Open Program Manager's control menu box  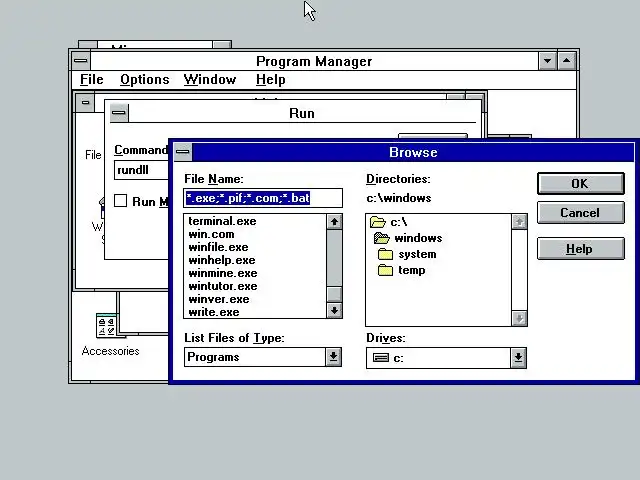click(81, 61)
